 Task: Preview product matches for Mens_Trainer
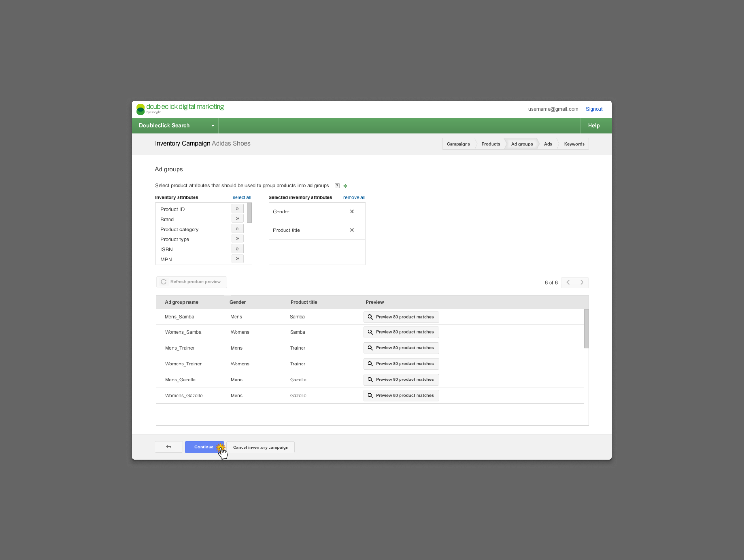[401, 348]
